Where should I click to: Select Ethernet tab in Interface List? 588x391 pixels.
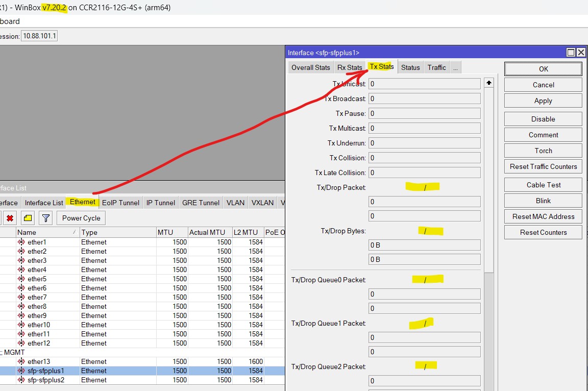(x=83, y=202)
